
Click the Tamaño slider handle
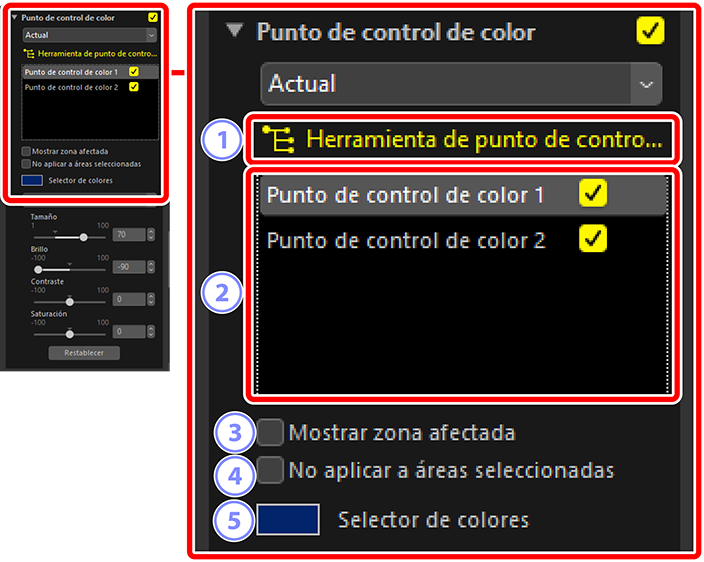click(83, 237)
